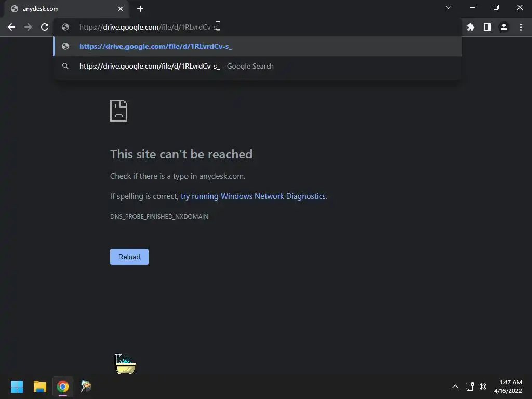Open a new tab with plus button

click(140, 9)
